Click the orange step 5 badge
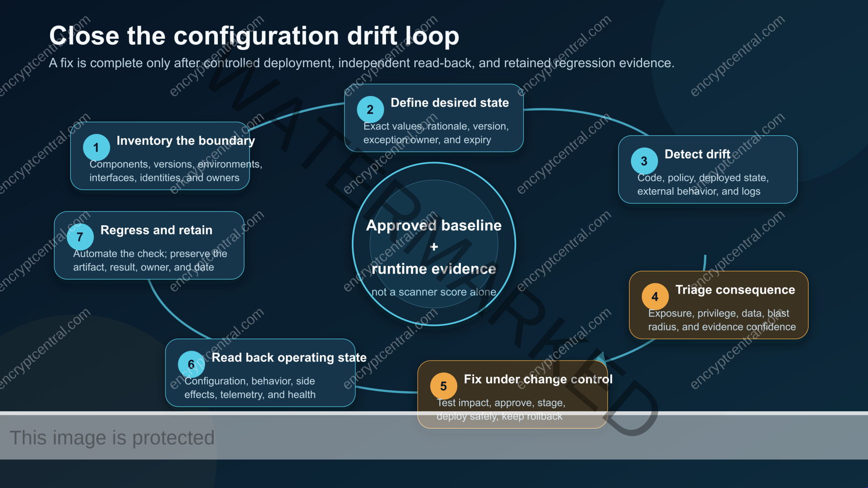Image resolution: width=868 pixels, height=488 pixels. click(x=444, y=386)
